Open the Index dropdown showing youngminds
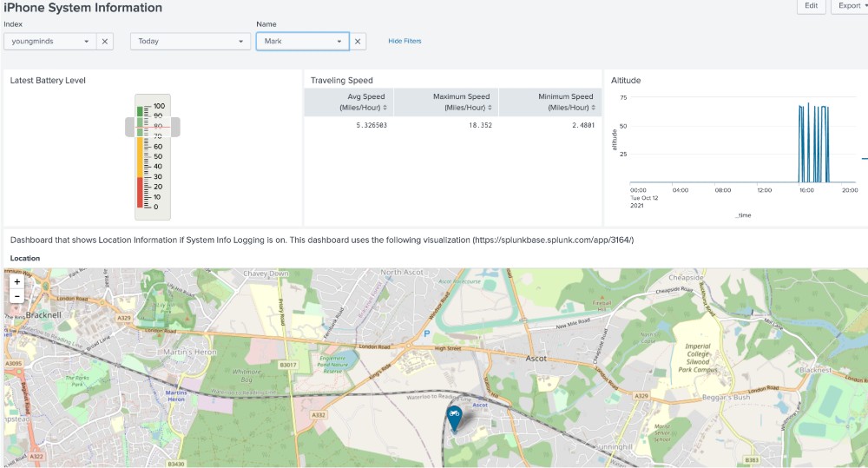Viewport: 868px width, 468px height. tap(49, 42)
